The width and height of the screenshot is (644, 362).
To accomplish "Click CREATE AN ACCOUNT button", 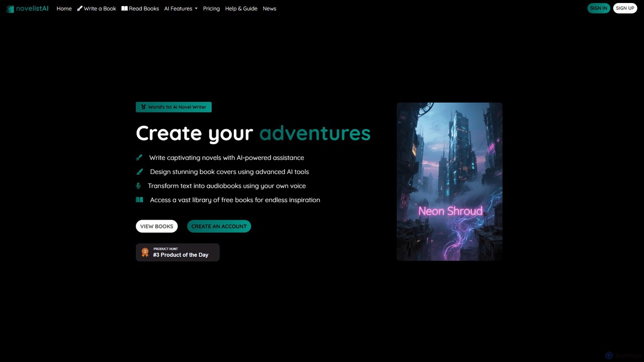I will (219, 226).
